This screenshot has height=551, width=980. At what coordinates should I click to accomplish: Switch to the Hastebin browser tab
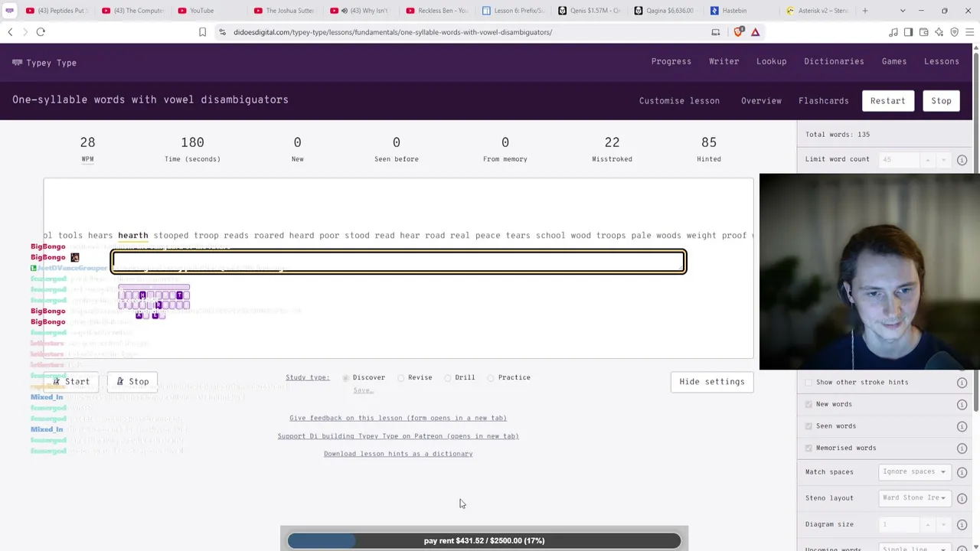(734, 11)
